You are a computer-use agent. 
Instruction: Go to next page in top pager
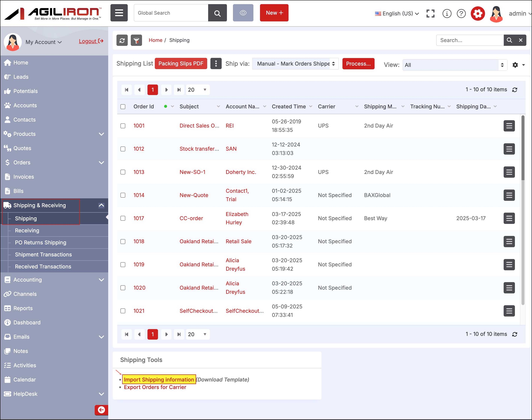(x=166, y=90)
